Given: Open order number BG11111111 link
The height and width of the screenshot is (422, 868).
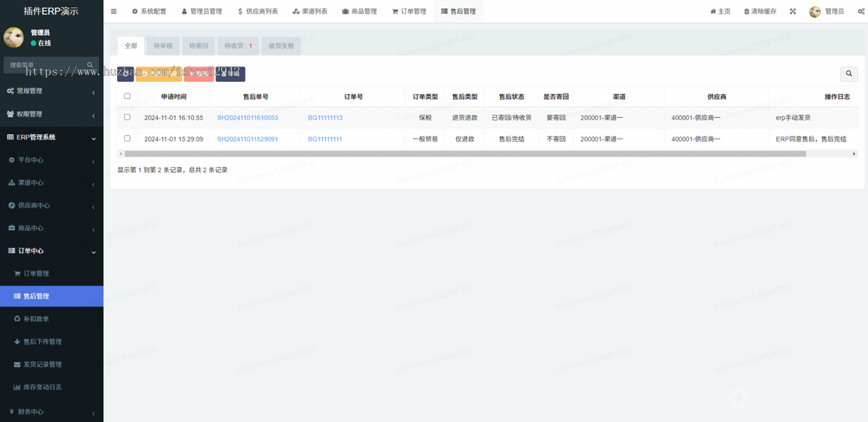Looking at the screenshot, I should tap(325, 139).
